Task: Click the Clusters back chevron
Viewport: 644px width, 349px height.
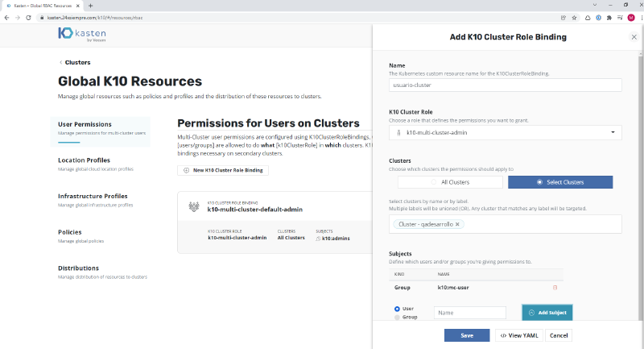Action: click(x=61, y=63)
